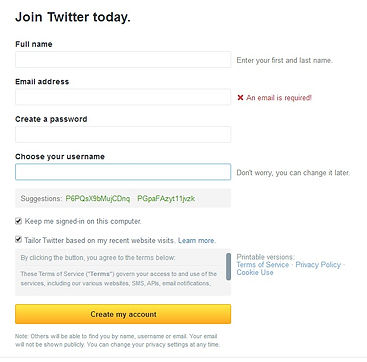Toggle Keep me signed-in checkbox
This screenshot has width=367, height=362.
(18, 221)
